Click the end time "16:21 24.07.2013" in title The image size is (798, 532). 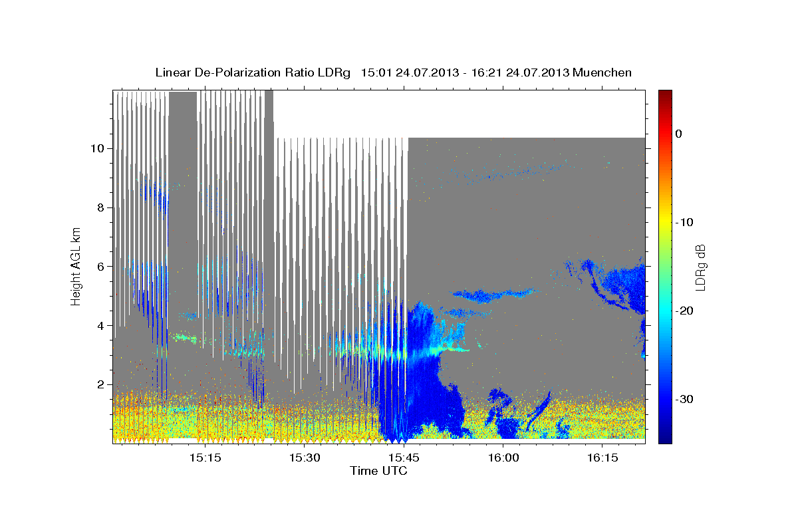(520, 72)
